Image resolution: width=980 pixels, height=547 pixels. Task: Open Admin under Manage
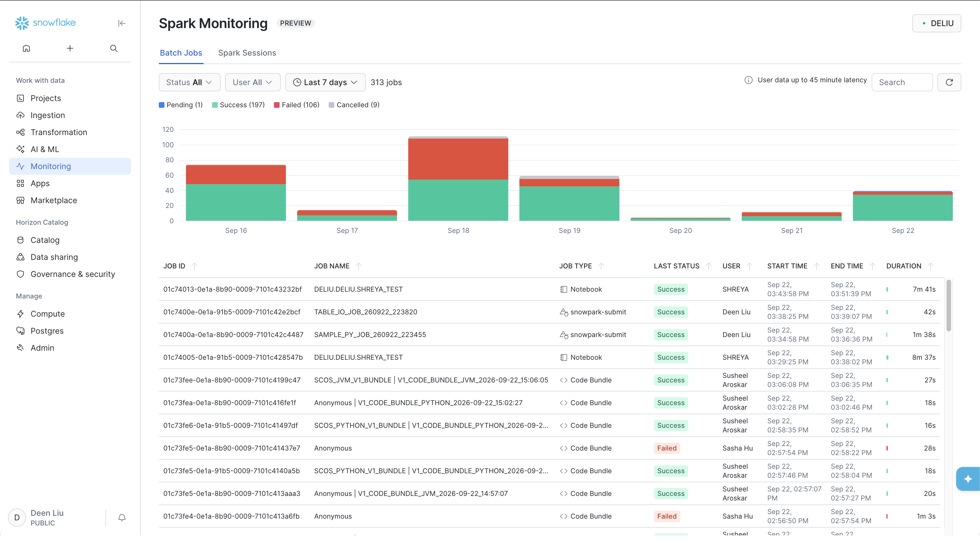pyautogui.click(x=70, y=348)
